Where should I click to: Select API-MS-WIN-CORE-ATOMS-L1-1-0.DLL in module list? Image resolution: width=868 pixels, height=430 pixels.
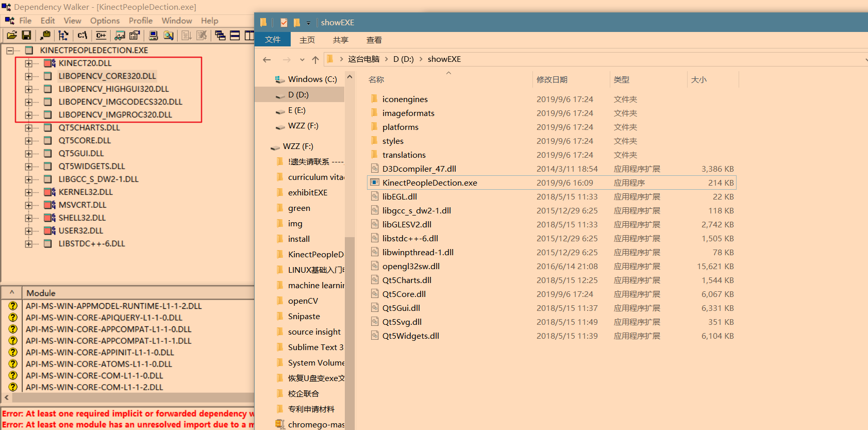click(99, 364)
